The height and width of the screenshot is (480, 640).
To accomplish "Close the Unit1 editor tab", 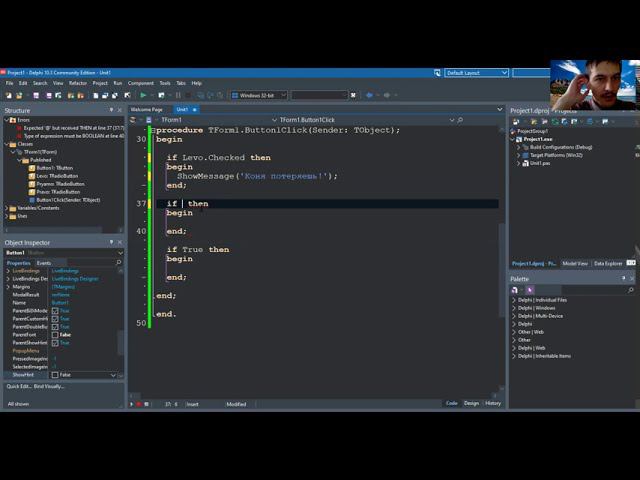I will 195,109.
